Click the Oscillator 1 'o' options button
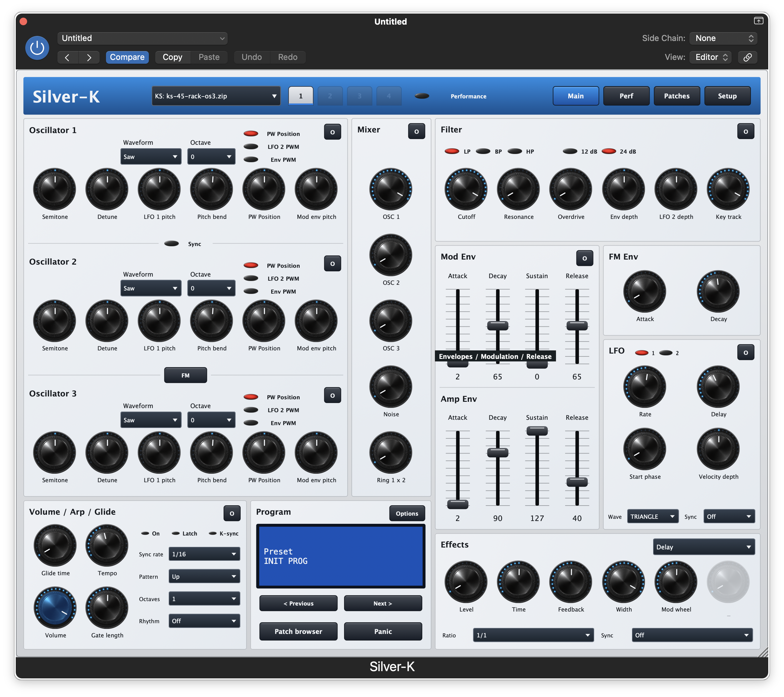Viewport: 784px width, 697px height. pyautogui.click(x=332, y=132)
